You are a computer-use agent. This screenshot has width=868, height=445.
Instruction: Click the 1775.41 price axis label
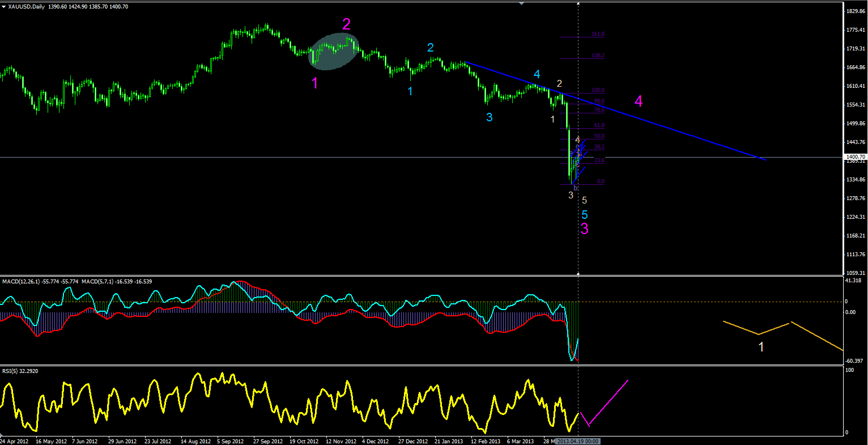tap(856, 30)
